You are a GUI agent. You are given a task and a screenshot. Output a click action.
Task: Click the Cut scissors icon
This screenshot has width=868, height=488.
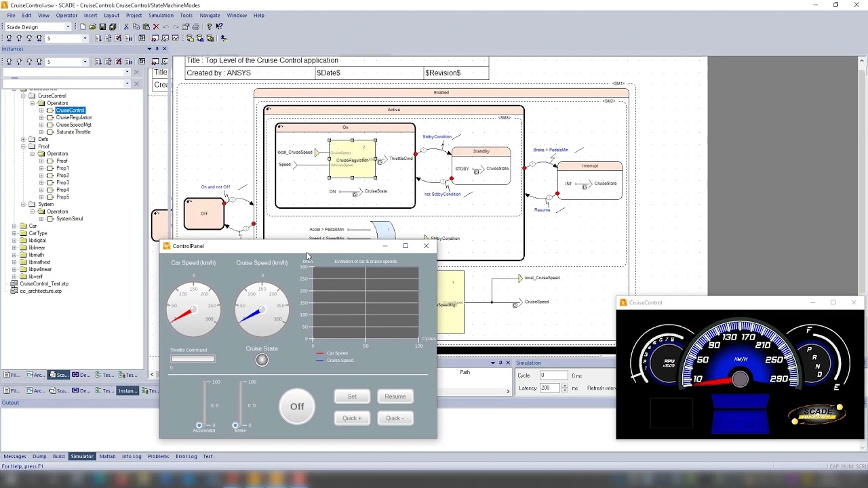(126, 26)
